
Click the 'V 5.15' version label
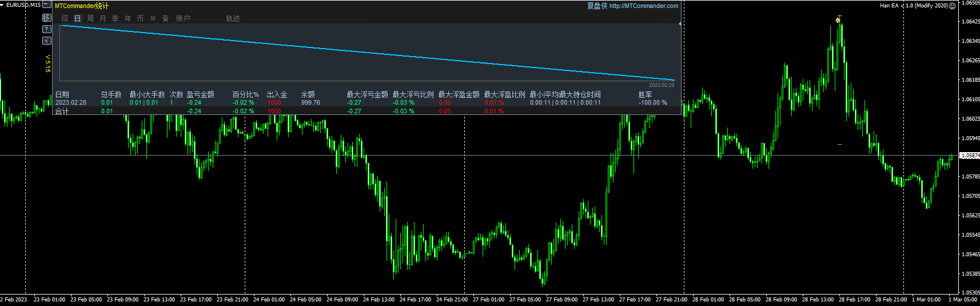coord(48,63)
